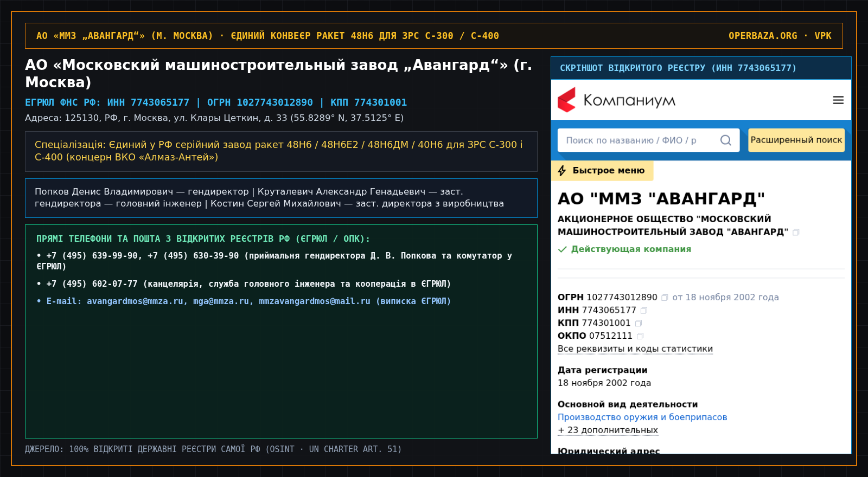Open the hamburger menu icon

838,100
